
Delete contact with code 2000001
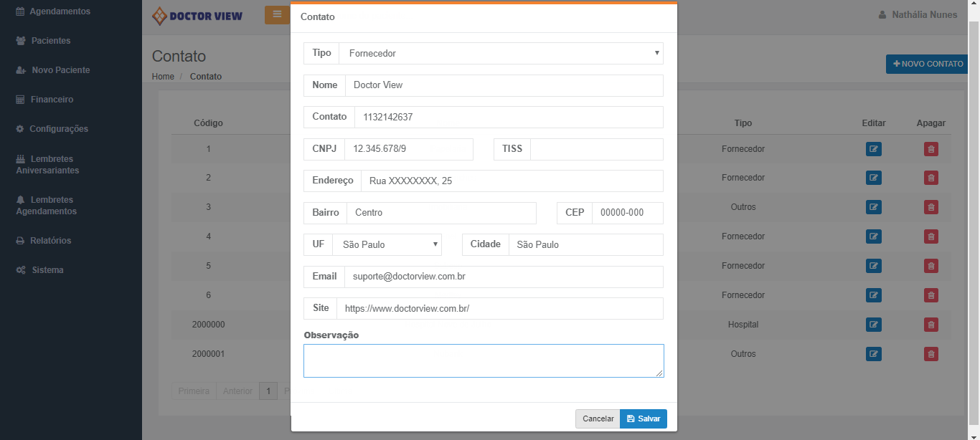click(930, 354)
